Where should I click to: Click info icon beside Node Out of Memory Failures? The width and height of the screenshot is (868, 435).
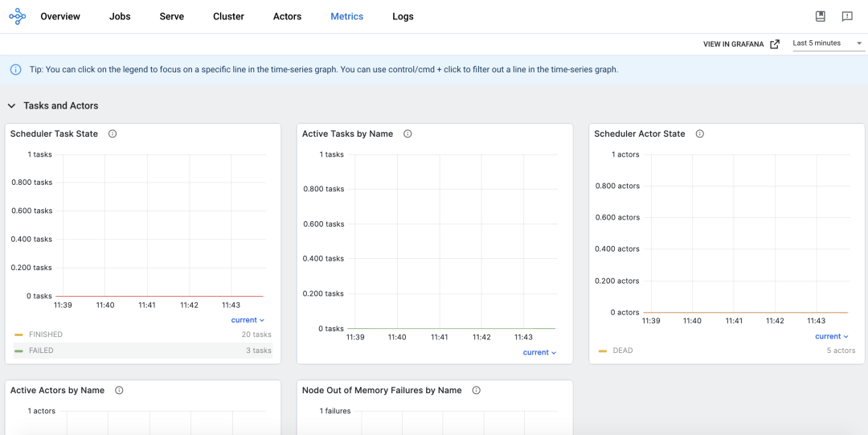476,391
